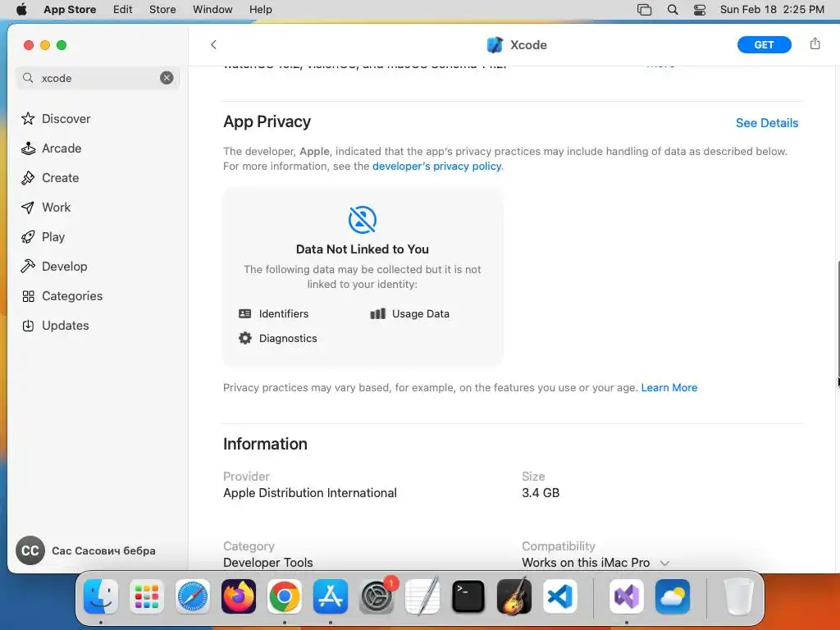Image resolution: width=840 pixels, height=630 pixels.
Task: Open the cloud weather app in Dock
Action: pos(673,596)
